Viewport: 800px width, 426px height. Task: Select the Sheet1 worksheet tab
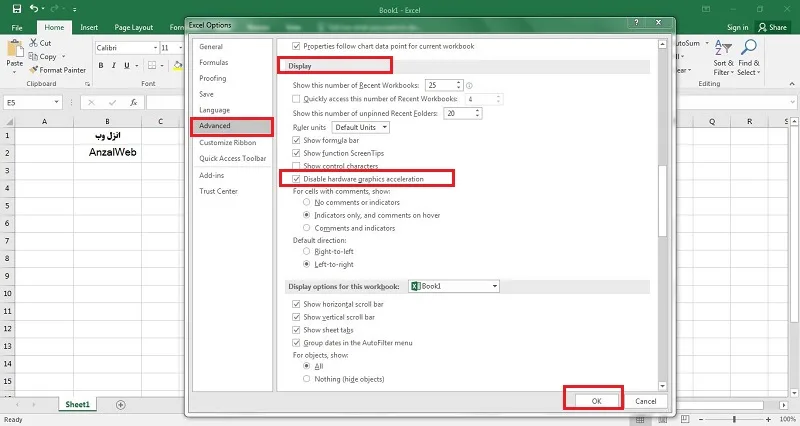pyautogui.click(x=78, y=405)
